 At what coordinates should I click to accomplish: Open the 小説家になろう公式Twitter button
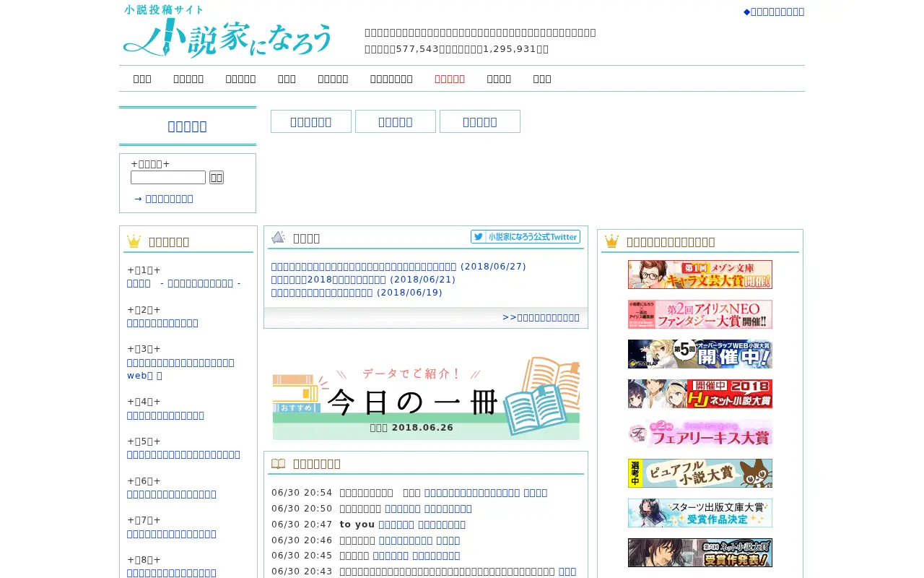coord(526,237)
